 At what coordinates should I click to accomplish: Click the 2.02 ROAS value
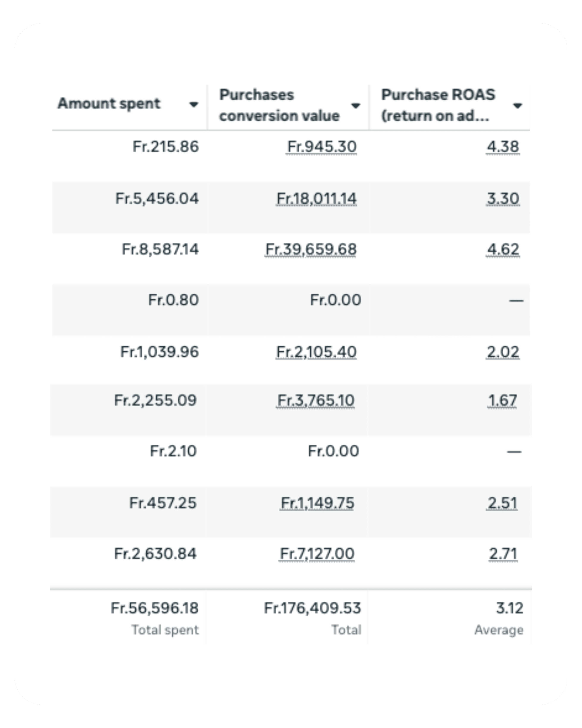(503, 352)
